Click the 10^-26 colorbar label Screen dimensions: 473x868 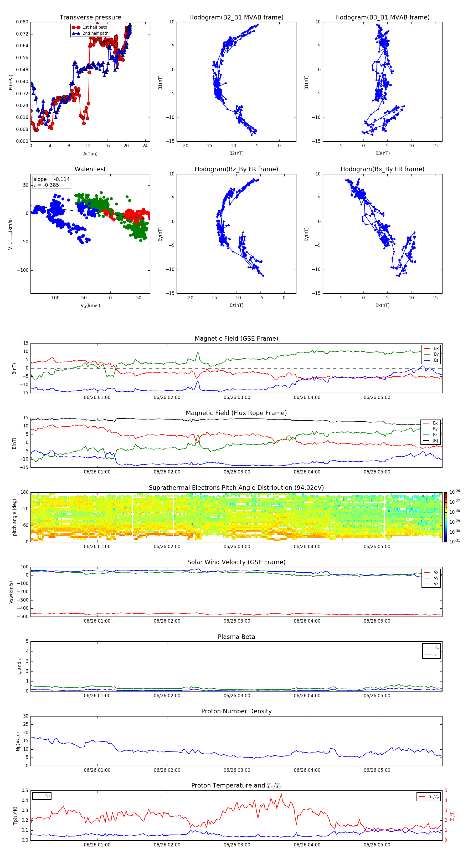(x=455, y=492)
